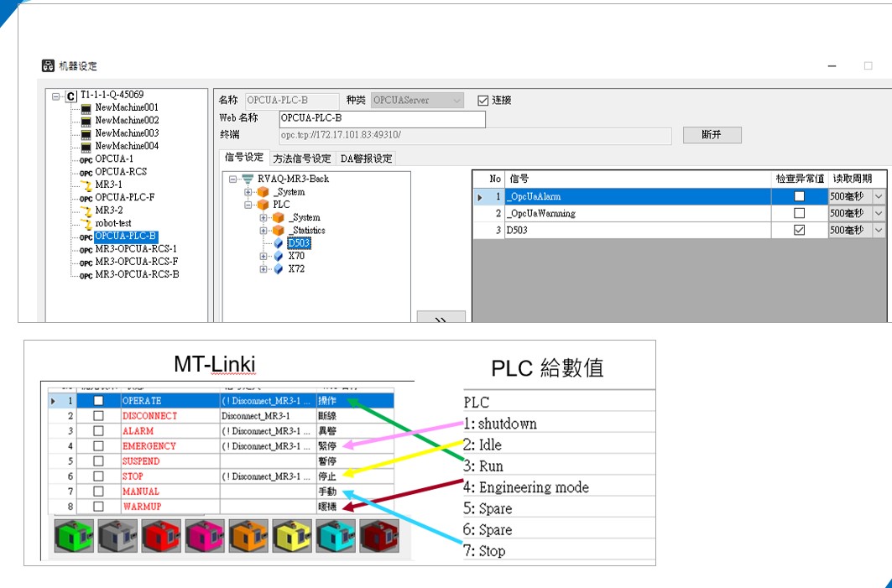Click the cyan machine status icon
892x588 pixels.
click(336, 535)
